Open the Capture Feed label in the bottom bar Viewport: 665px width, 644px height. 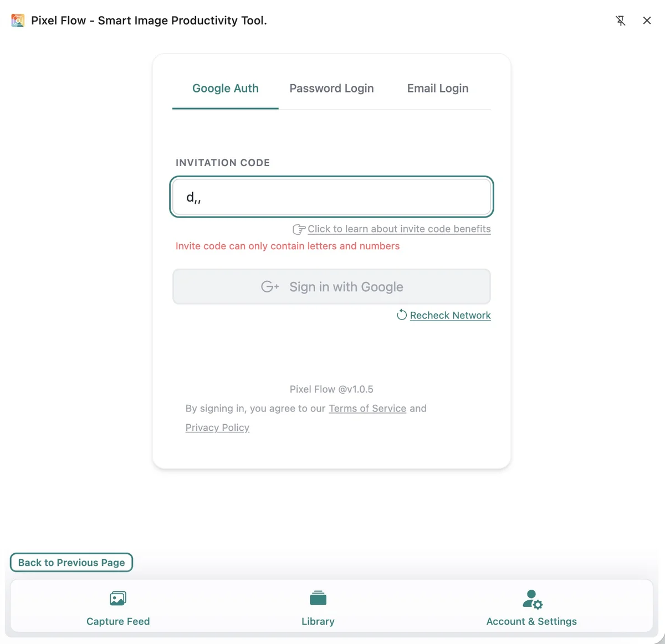[118, 621]
